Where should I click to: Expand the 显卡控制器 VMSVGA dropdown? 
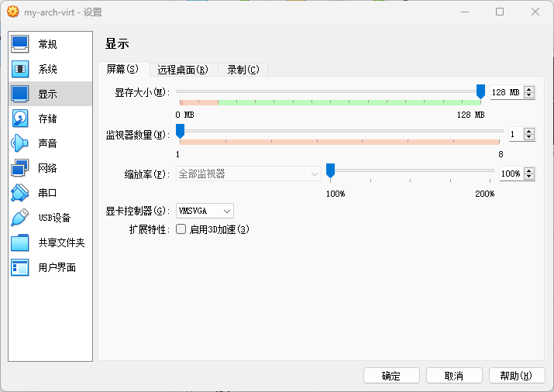click(205, 211)
